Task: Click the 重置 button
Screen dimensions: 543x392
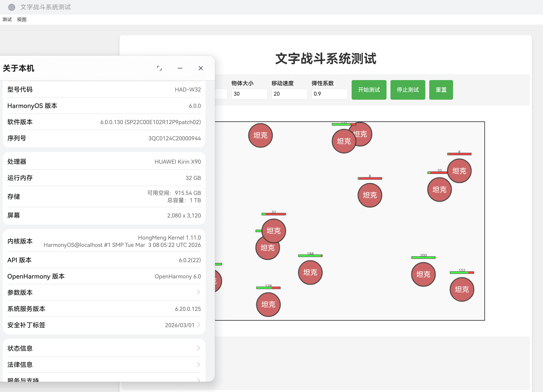Action: pyautogui.click(x=441, y=90)
